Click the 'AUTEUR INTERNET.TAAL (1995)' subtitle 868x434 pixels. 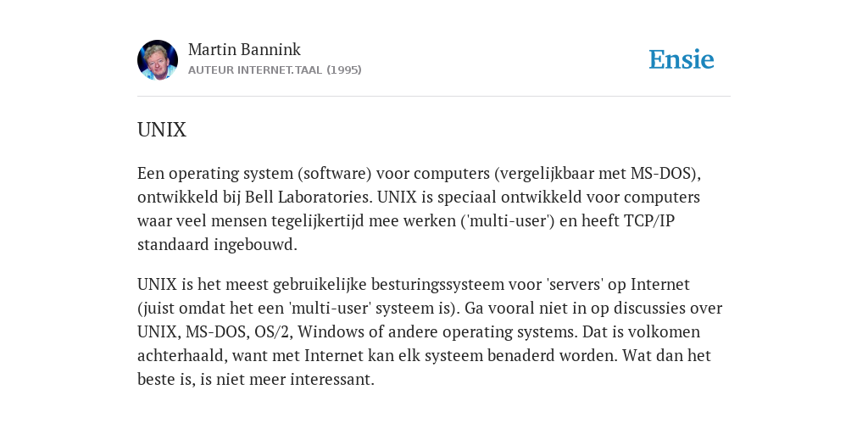(x=275, y=70)
